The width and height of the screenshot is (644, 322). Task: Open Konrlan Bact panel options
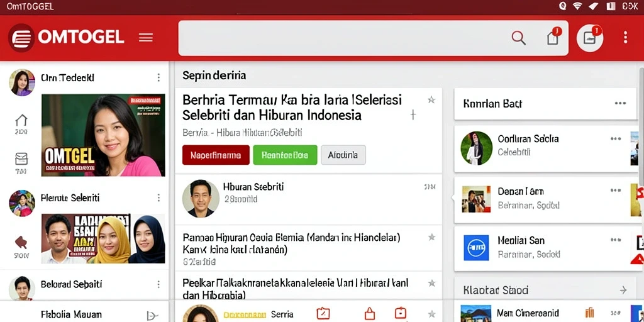(620, 104)
